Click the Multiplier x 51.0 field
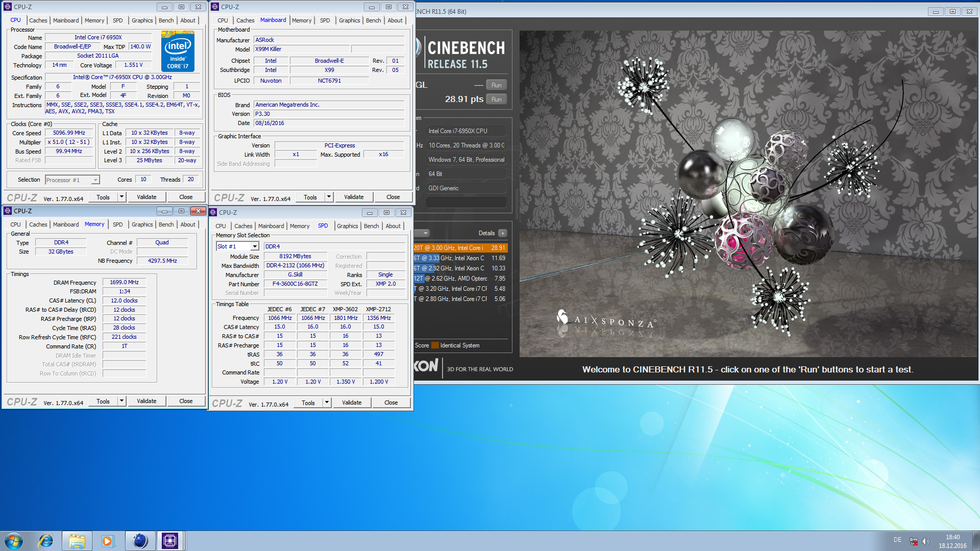This screenshot has height=551, width=980. point(69,142)
